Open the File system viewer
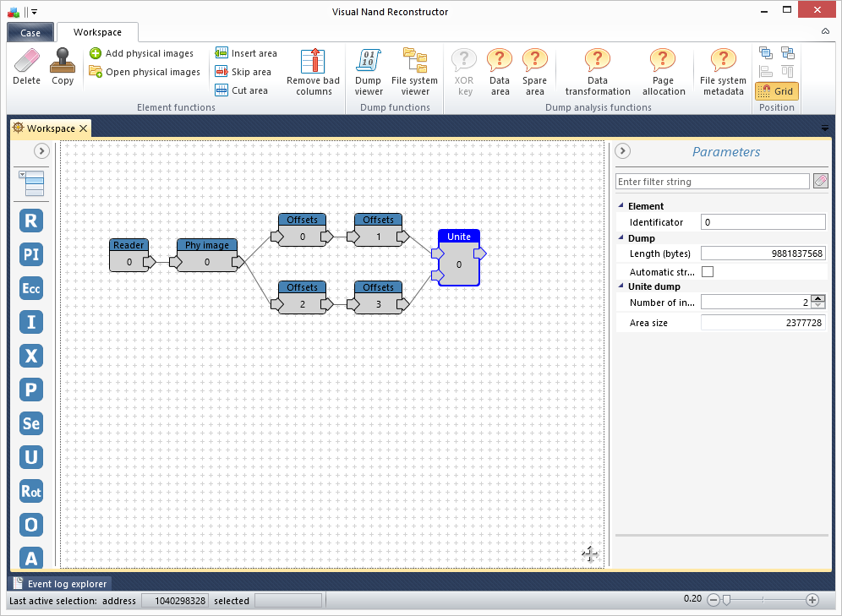 414,72
